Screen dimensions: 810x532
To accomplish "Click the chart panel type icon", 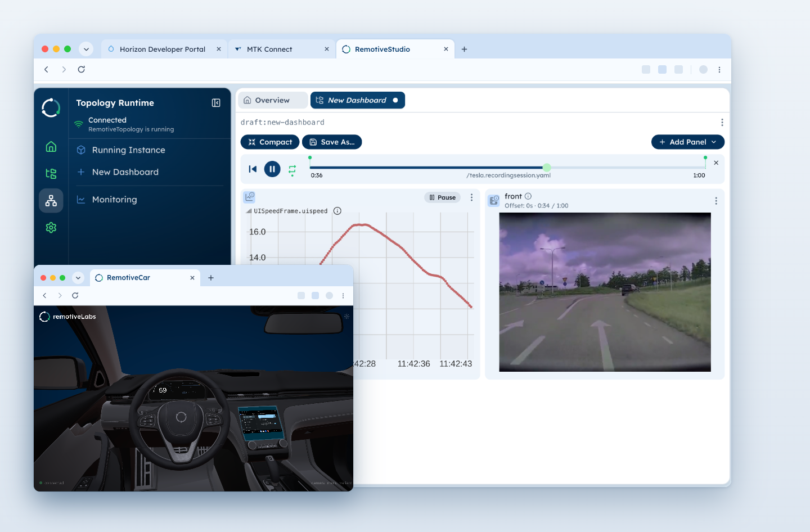I will tap(249, 197).
